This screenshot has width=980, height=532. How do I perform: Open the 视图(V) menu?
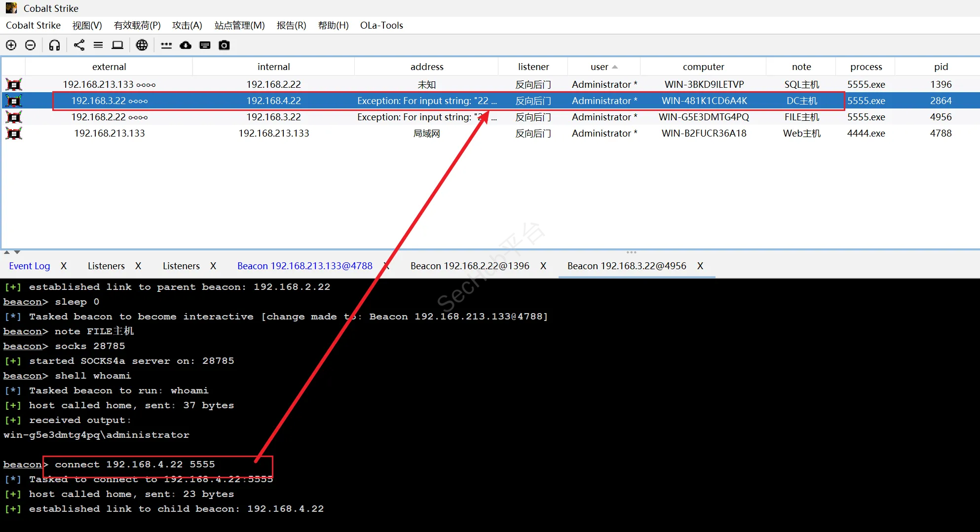point(87,25)
